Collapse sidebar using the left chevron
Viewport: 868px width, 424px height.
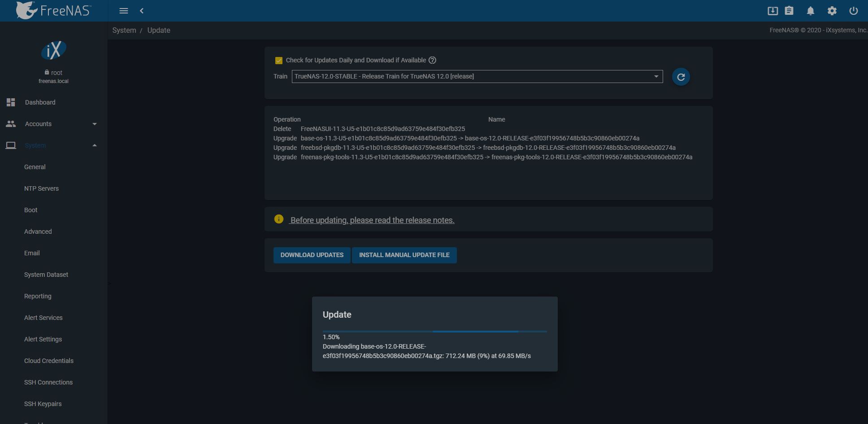(142, 11)
